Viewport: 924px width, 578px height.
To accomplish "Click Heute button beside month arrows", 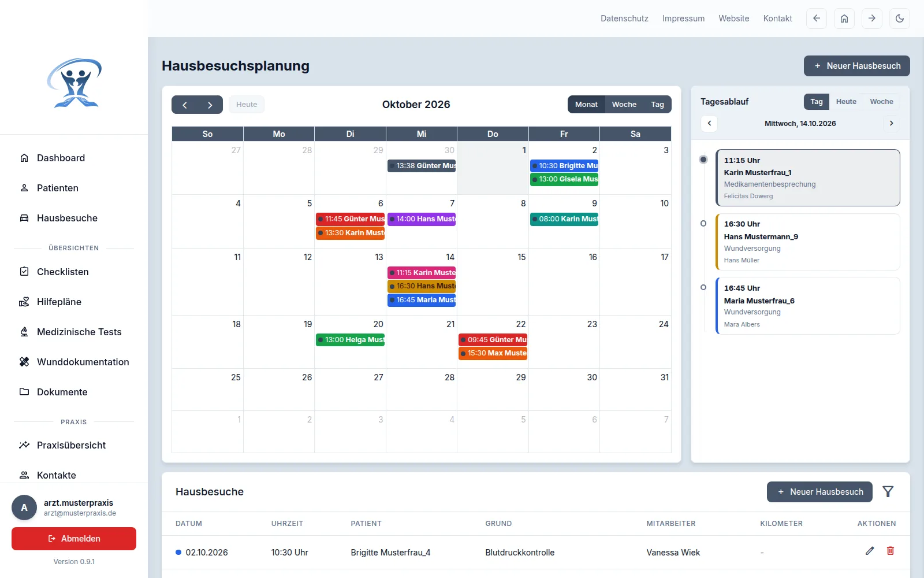I will (247, 105).
